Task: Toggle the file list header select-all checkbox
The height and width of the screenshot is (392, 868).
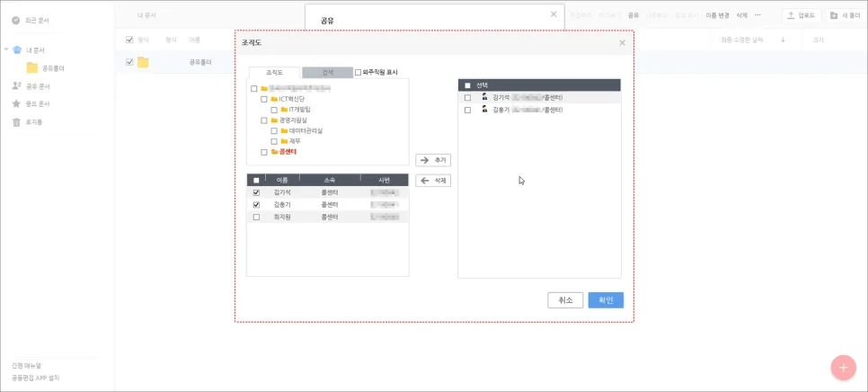Action: coord(129,40)
